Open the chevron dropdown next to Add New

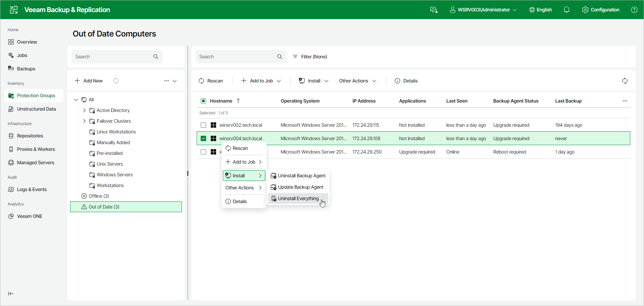tap(175, 81)
